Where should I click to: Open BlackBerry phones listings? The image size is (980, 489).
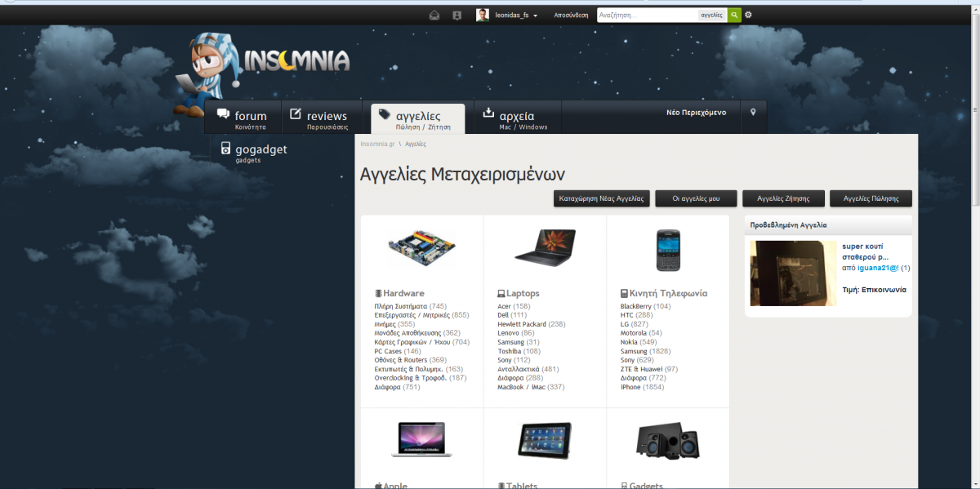tap(636, 306)
